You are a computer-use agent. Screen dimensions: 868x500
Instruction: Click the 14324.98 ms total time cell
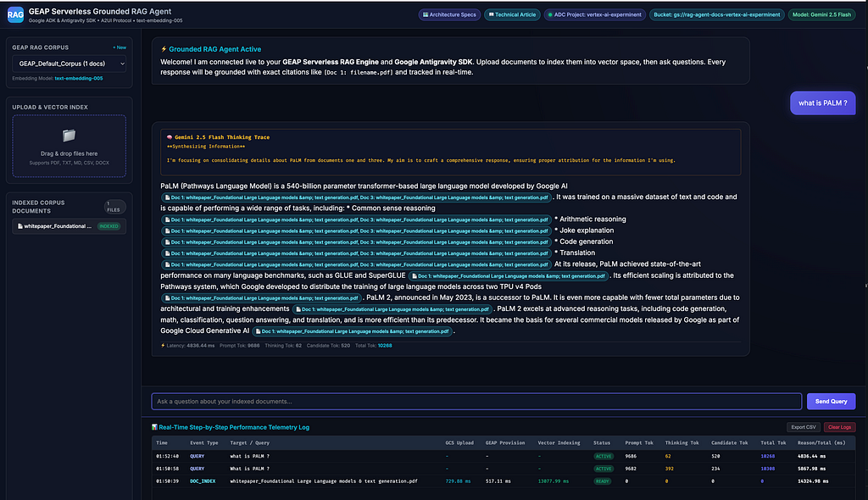click(813, 481)
